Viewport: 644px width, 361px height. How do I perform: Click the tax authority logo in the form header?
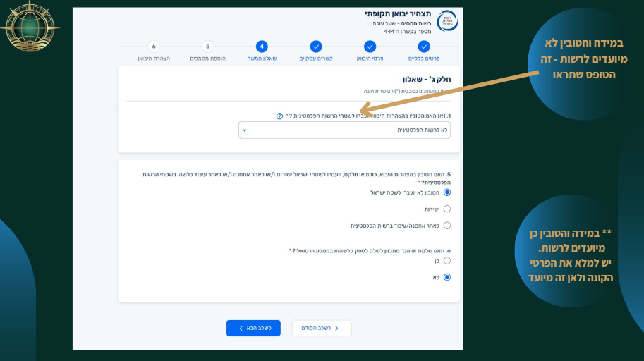point(447,21)
